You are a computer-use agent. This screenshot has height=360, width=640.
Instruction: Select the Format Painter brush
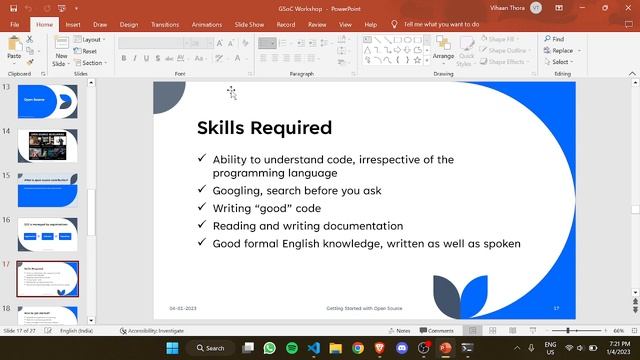[30, 62]
